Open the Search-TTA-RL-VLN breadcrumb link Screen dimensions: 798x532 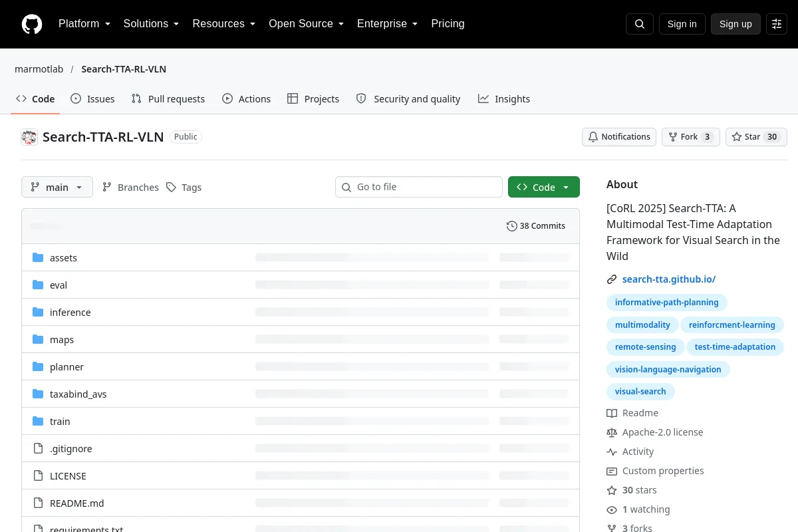tap(124, 69)
